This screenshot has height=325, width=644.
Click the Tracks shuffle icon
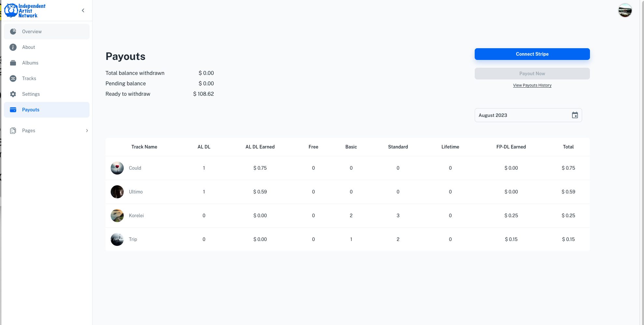pyautogui.click(x=13, y=78)
